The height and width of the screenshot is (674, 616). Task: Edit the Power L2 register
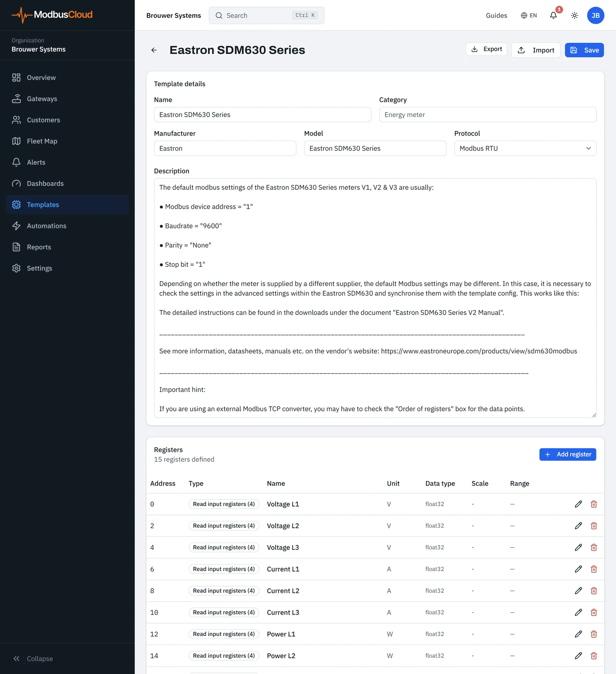click(578, 656)
